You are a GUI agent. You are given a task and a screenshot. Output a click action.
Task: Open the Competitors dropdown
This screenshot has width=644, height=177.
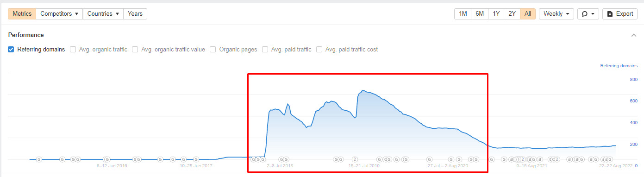(x=59, y=14)
